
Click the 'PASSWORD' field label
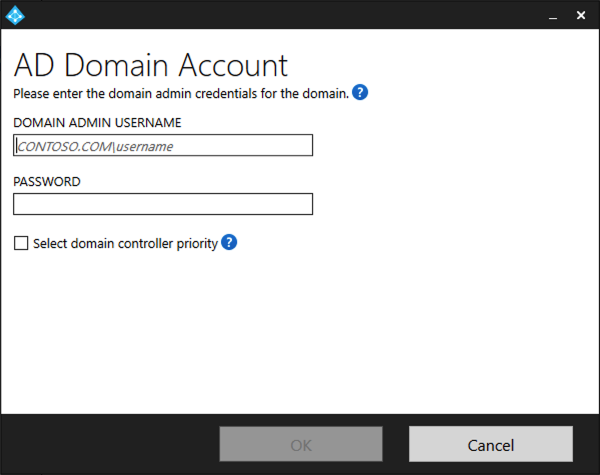click(x=47, y=181)
